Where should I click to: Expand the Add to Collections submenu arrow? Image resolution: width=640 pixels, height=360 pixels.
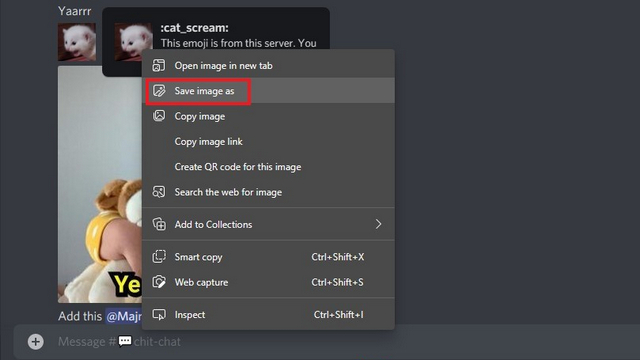(378, 224)
